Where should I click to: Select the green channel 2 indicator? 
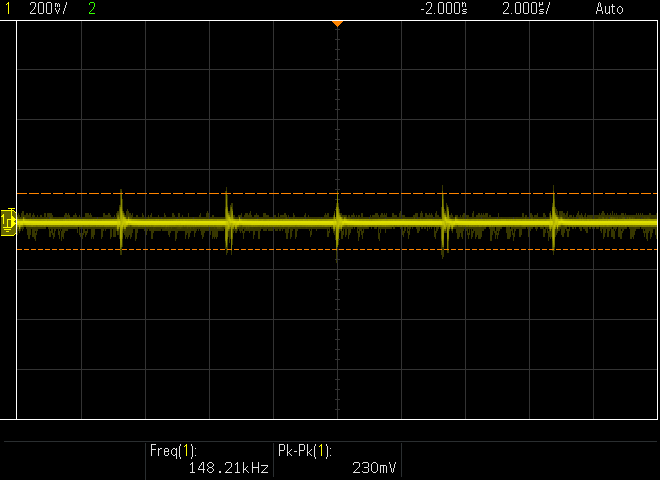pos(92,8)
